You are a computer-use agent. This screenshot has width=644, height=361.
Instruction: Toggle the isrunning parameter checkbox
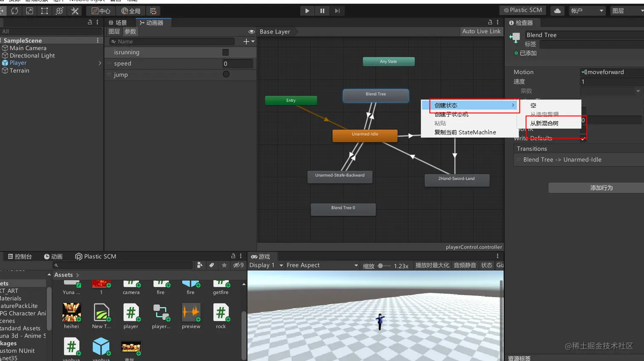point(225,52)
